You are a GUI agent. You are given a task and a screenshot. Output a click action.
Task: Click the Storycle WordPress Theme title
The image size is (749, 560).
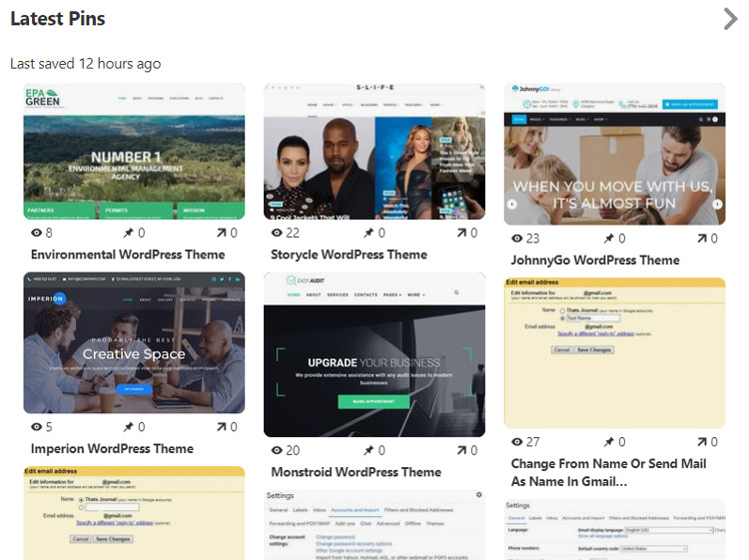click(350, 255)
